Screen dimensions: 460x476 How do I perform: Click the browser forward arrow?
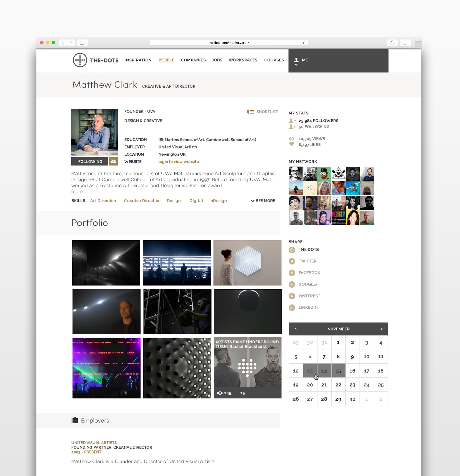[x=71, y=43]
